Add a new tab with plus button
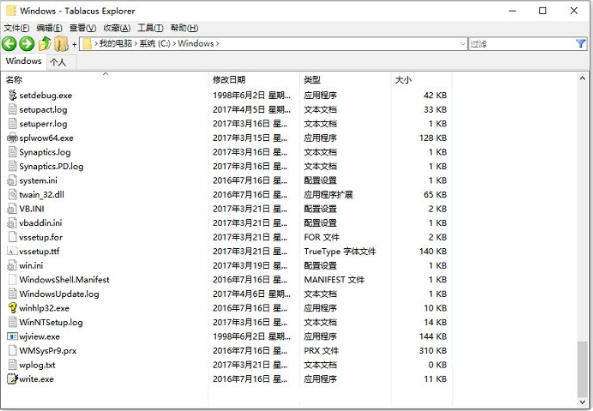The height and width of the screenshot is (411, 593). click(74, 45)
